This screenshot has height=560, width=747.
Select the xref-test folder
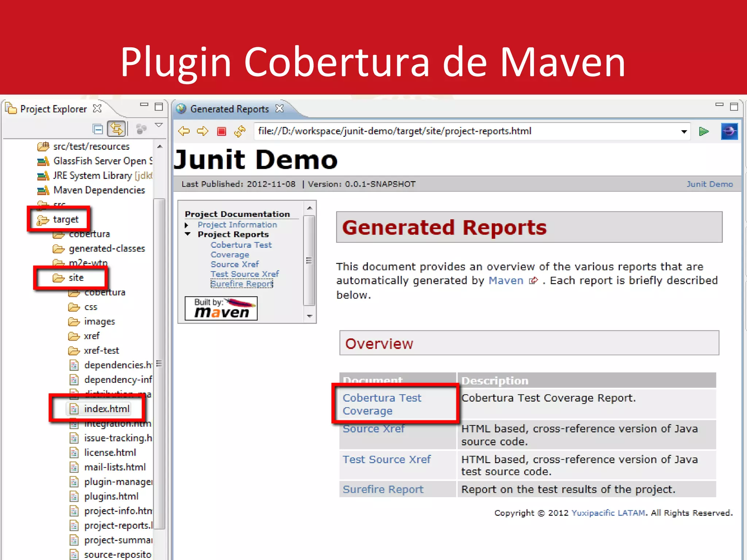[x=94, y=351]
